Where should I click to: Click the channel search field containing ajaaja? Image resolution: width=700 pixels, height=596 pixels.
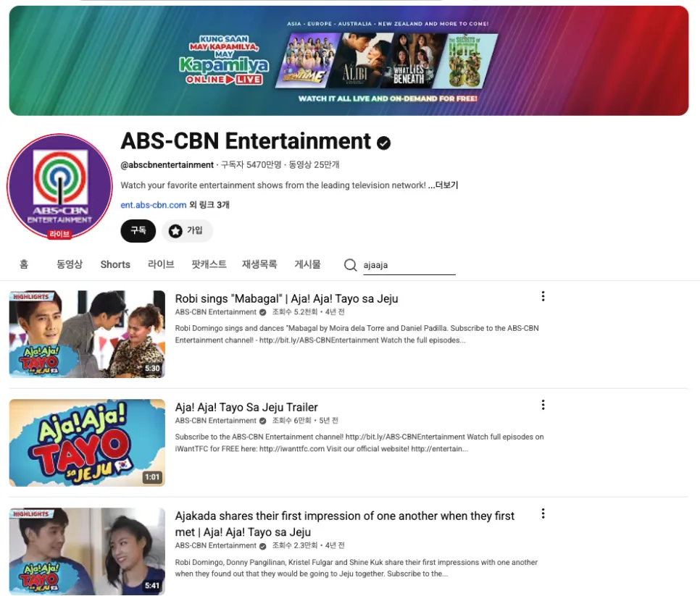click(x=409, y=265)
